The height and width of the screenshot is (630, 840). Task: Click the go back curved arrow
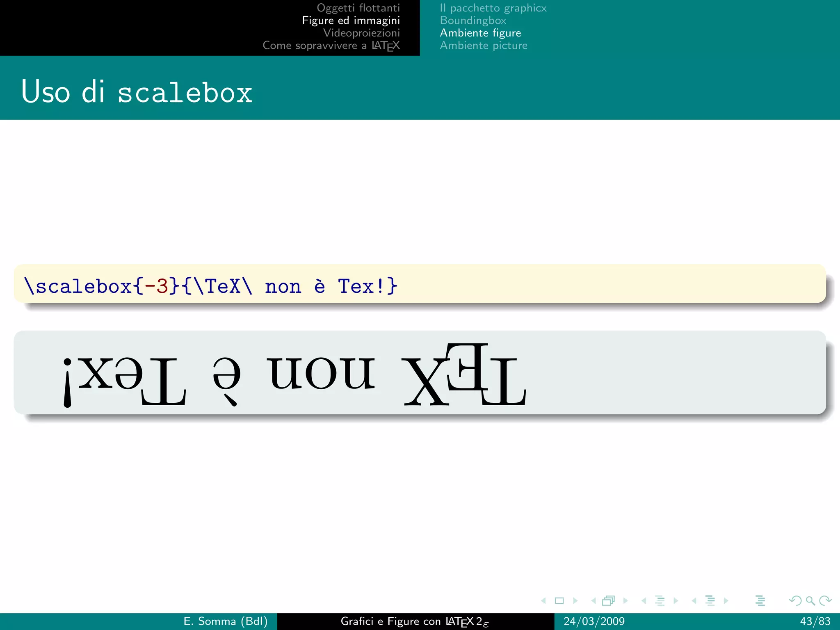point(795,601)
